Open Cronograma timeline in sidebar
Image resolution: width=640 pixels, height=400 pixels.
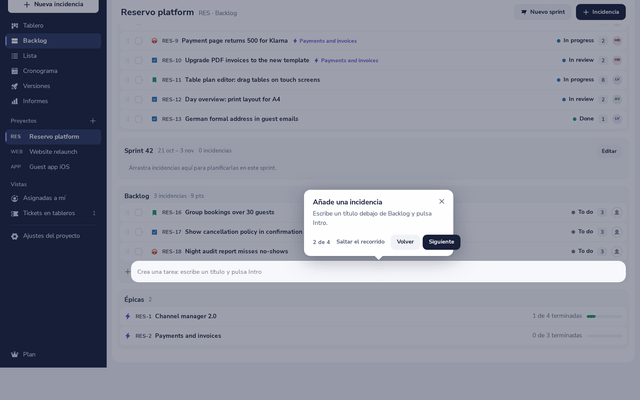tap(53, 71)
